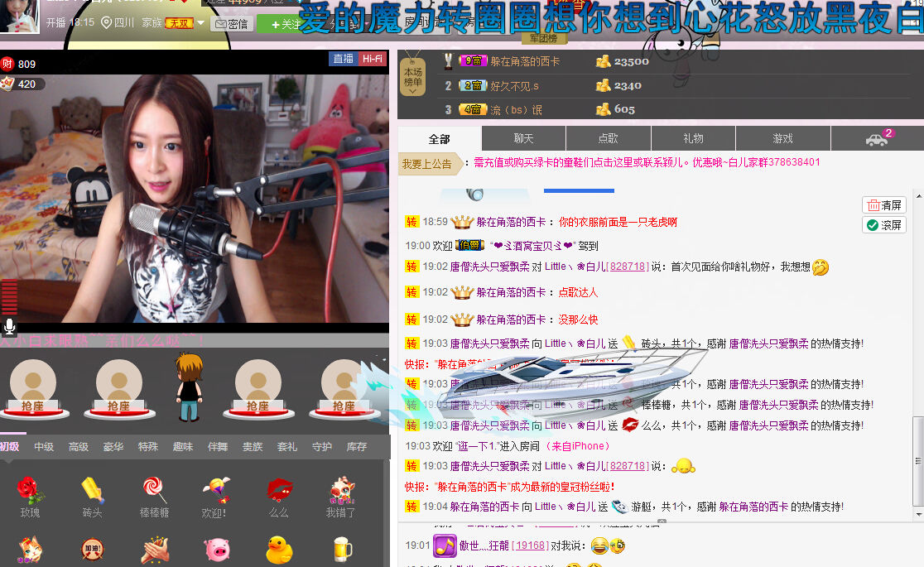
Task: Switch to the 礼物 gifts tab
Action: (x=692, y=138)
